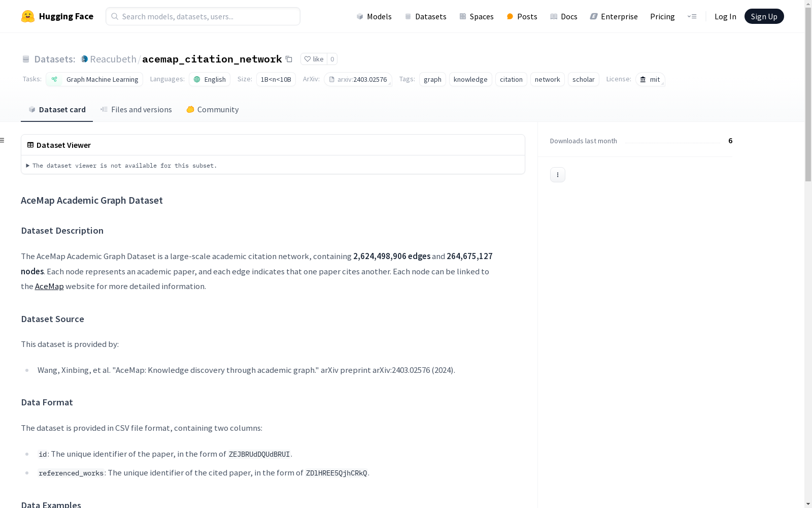Click the Downloads last month label
The image size is (812, 508).
584,141
